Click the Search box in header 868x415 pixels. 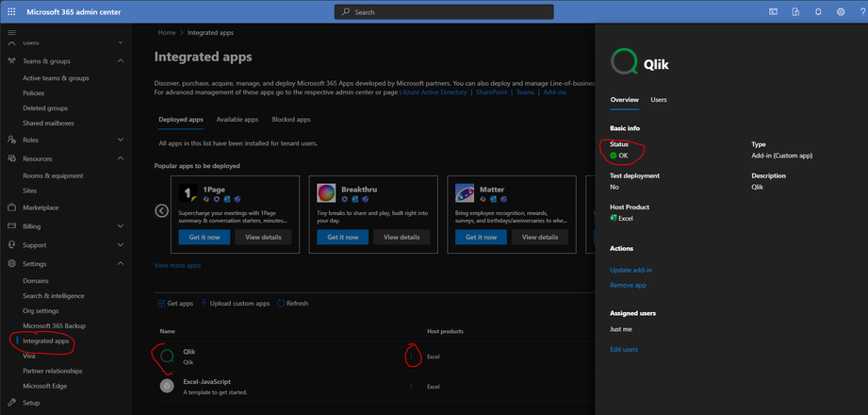click(x=444, y=11)
